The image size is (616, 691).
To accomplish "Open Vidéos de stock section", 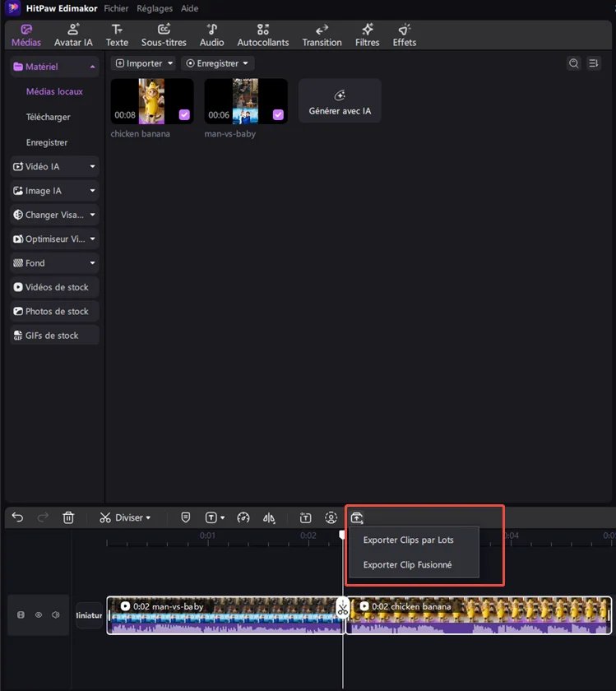I will tap(54, 287).
